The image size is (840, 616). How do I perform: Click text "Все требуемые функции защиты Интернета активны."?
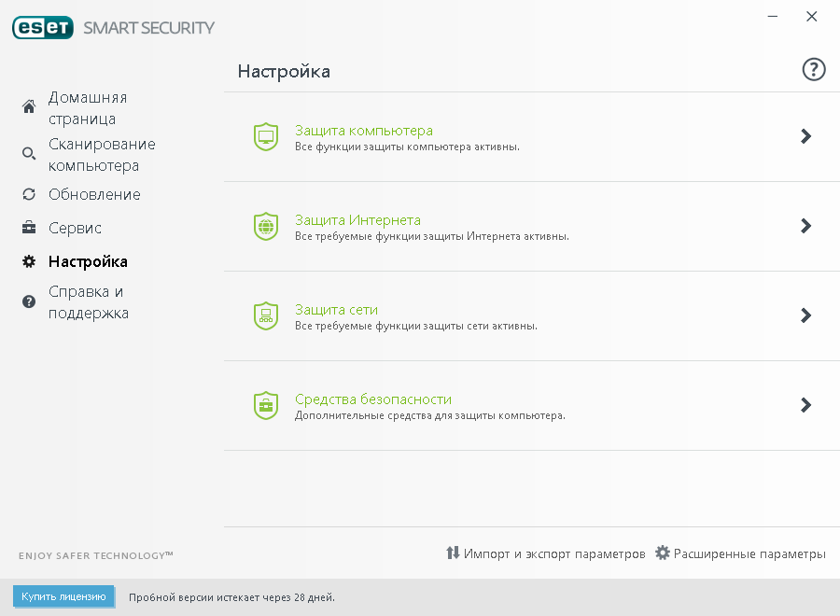pyautogui.click(x=432, y=236)
